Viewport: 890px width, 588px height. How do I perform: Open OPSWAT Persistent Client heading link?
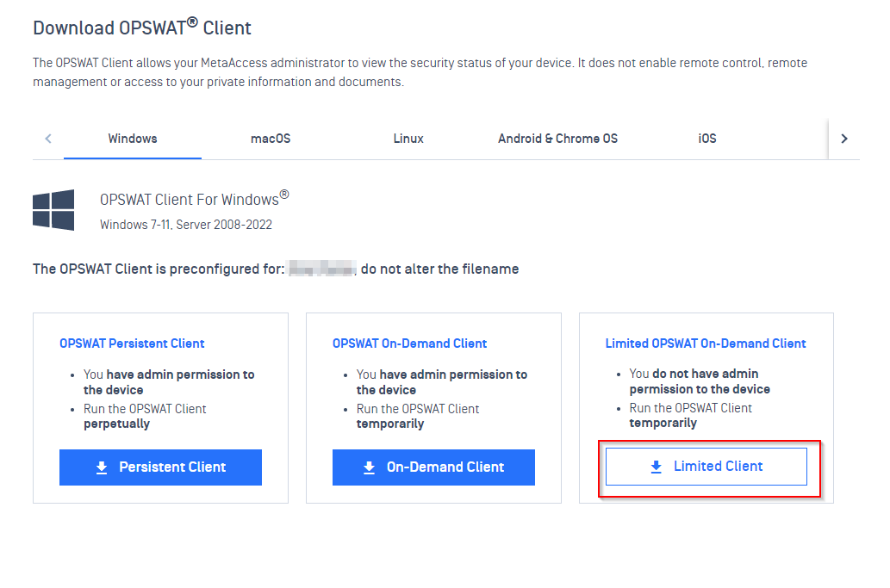[x=132, y=344]
